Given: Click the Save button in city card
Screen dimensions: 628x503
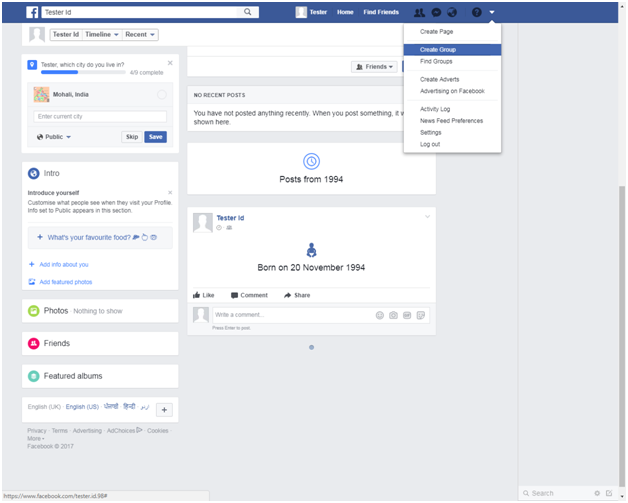Looking at the screenshot, I should (155, 137).
